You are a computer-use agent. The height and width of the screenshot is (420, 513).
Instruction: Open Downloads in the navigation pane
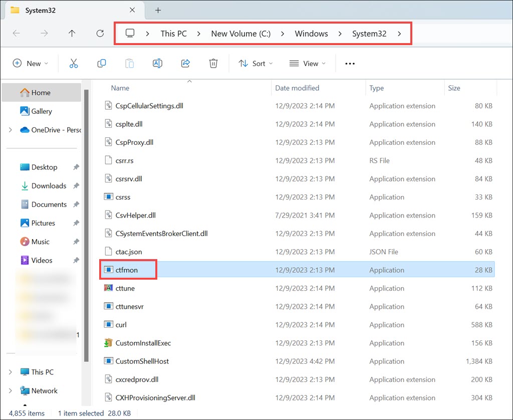tap(49, 186)
